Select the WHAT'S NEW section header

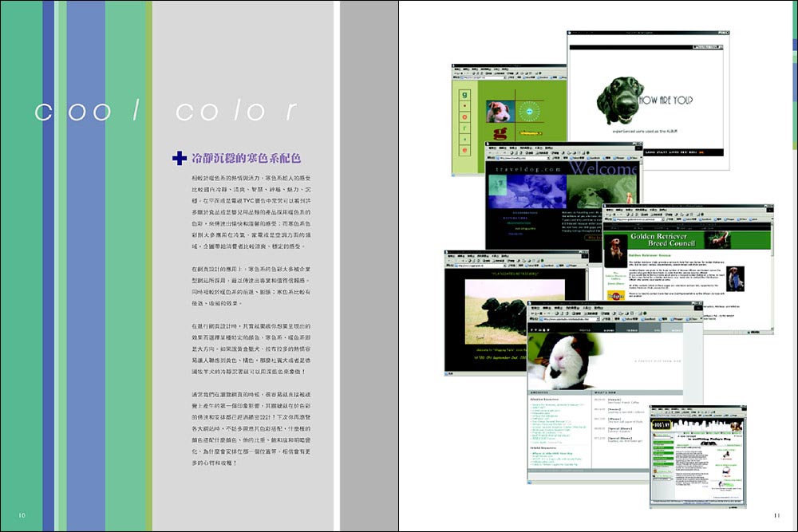pos(607,392)
